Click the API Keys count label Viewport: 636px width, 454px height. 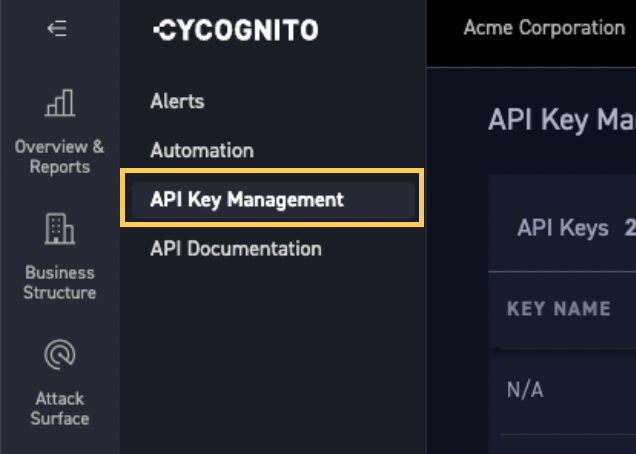[x=563, y=228]
